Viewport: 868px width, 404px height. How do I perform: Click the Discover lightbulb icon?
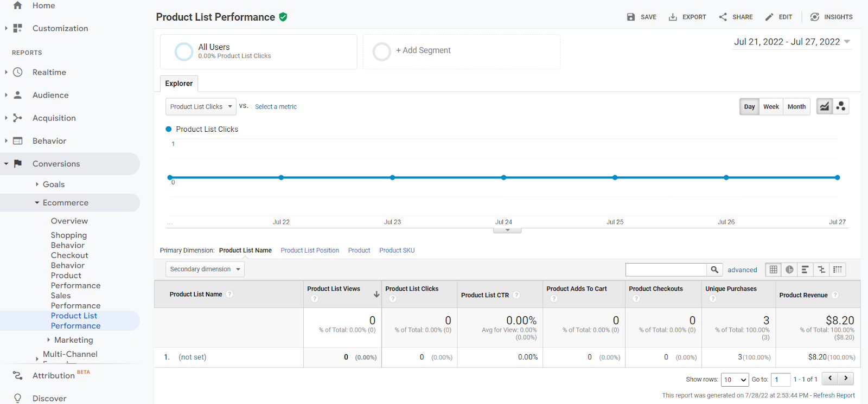[17, 398]
